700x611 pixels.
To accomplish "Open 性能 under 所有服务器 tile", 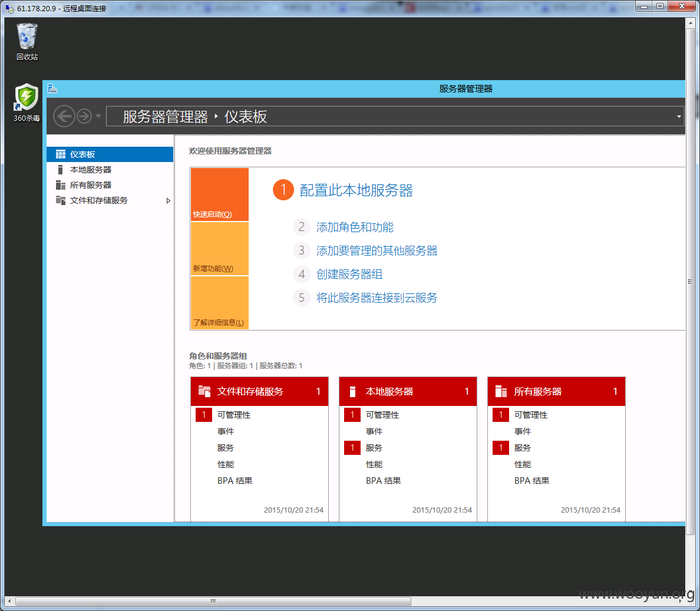I will tap(522, 464).
